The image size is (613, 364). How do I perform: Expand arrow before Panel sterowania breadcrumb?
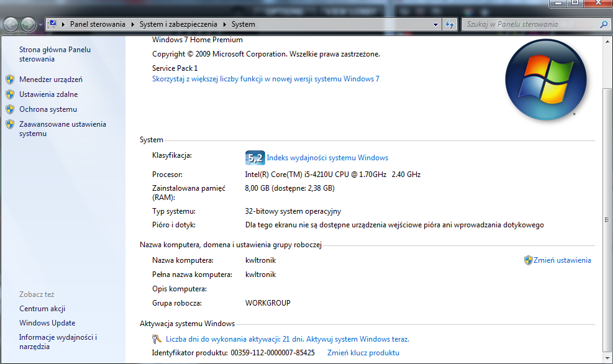tap(63, 24)
